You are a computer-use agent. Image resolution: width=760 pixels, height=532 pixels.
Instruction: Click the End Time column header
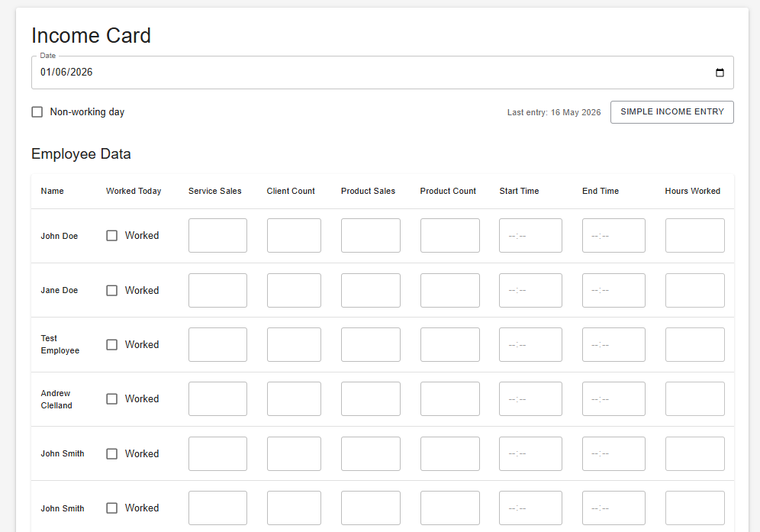tap(601, 191)
